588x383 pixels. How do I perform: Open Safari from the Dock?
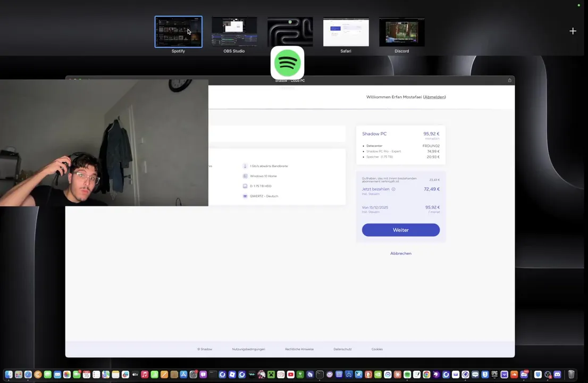click(28, 374)
